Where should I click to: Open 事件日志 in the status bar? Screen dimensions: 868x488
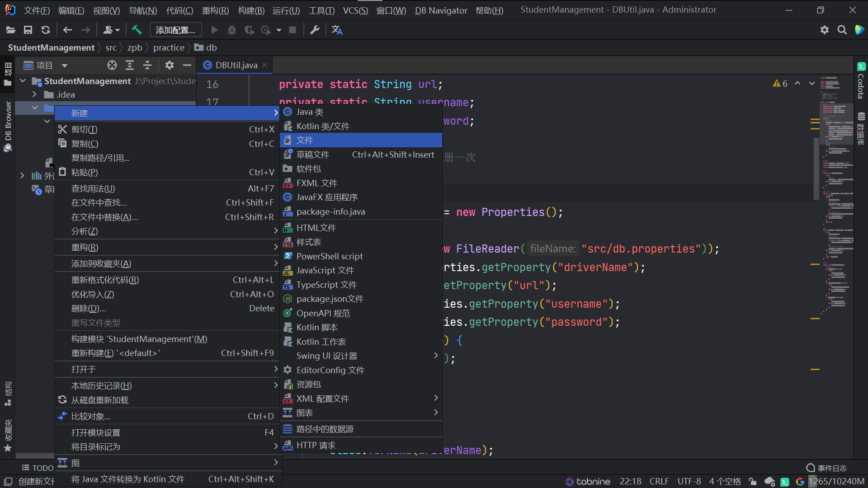(826, 468)
